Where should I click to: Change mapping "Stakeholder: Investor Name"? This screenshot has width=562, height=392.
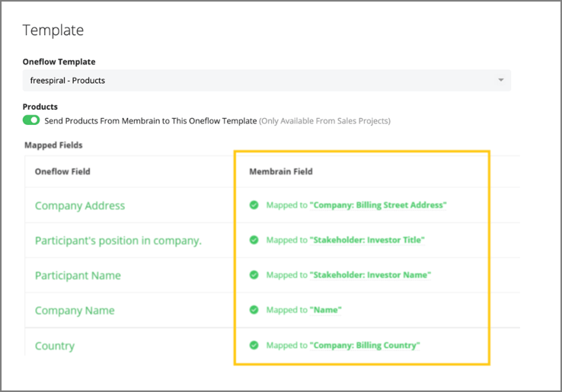[x=370, y=275]
